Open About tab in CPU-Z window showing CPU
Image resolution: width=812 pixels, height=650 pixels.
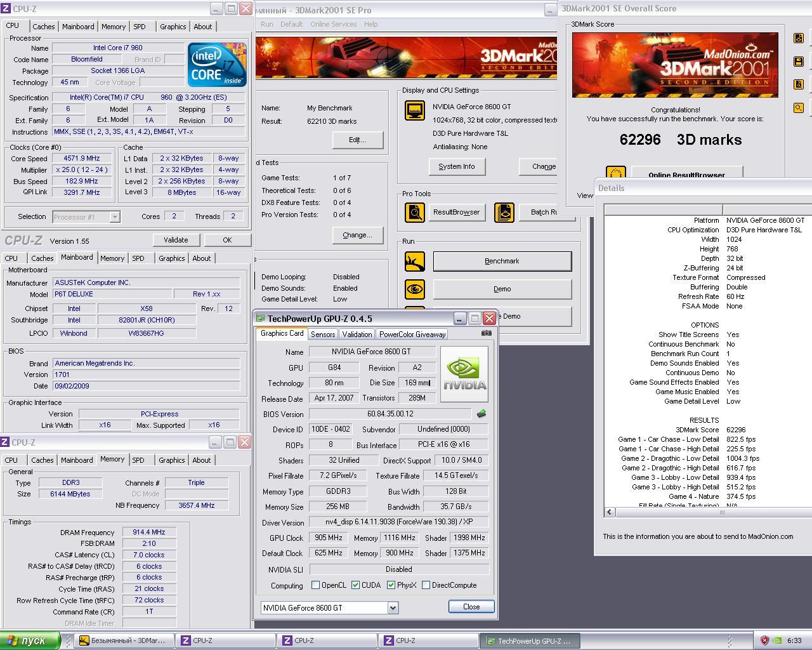203,27
